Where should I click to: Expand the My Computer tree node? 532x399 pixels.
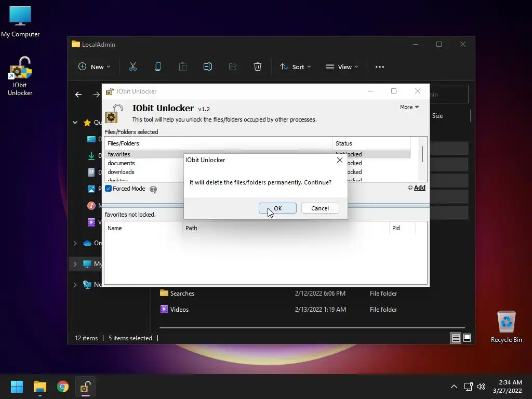tap(75, 264)
